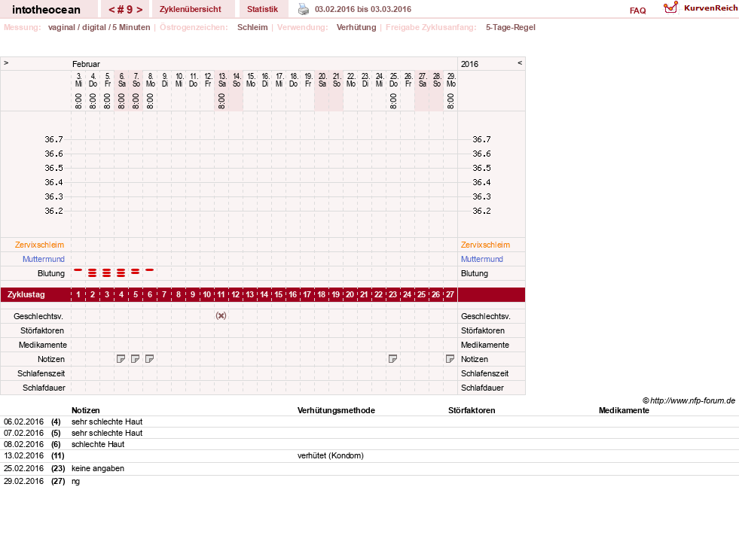The width and height of the screenshot is (739, 560).
Task: Open the FAQ link
Action: 637,11
